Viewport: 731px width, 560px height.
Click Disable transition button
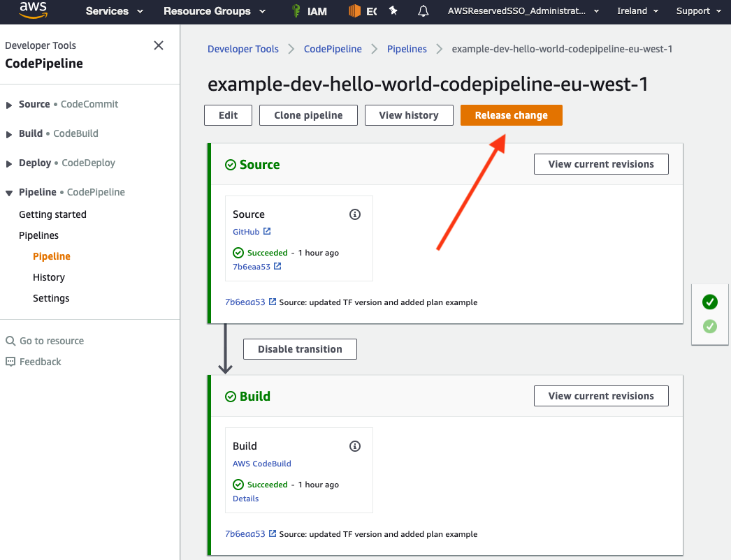pyautogui.click(x=300, y=349)
